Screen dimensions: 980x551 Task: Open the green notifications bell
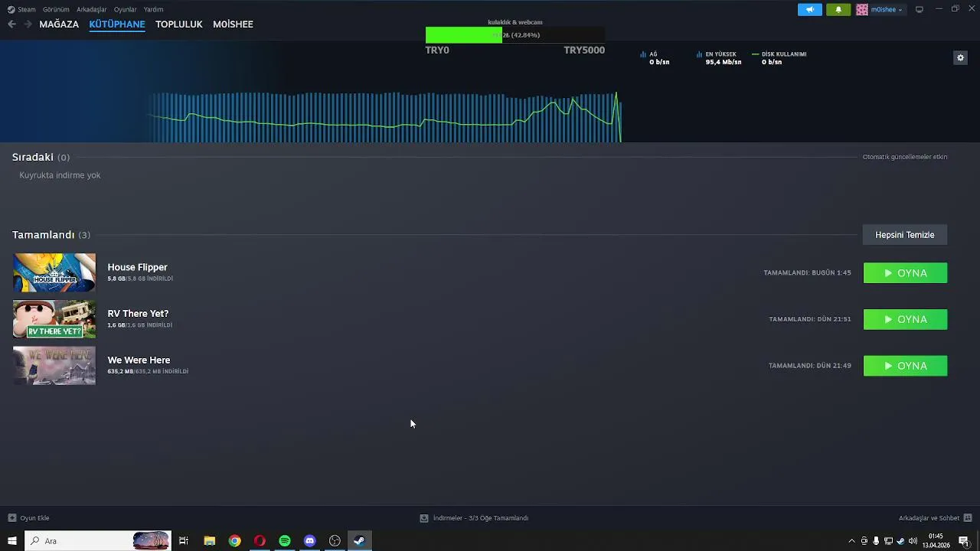pos(838,9)
